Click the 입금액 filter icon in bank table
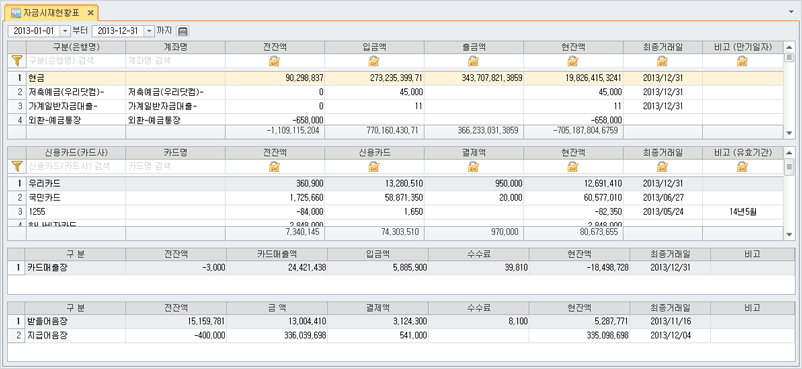This screenshot has height=369, width=802. [x=374, y=61]
